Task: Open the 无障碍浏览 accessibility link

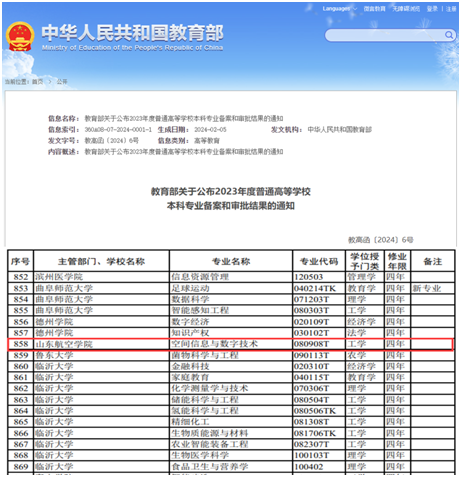Action: tap(406, 9)
